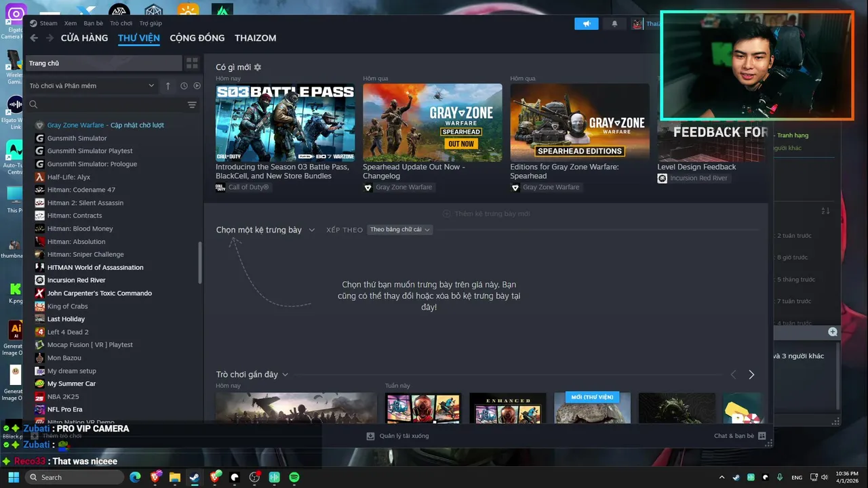Image resolution: width=868 pixels, height=488 pixels.
Task: Open Spotify from the taskbar
Action: 294,477
